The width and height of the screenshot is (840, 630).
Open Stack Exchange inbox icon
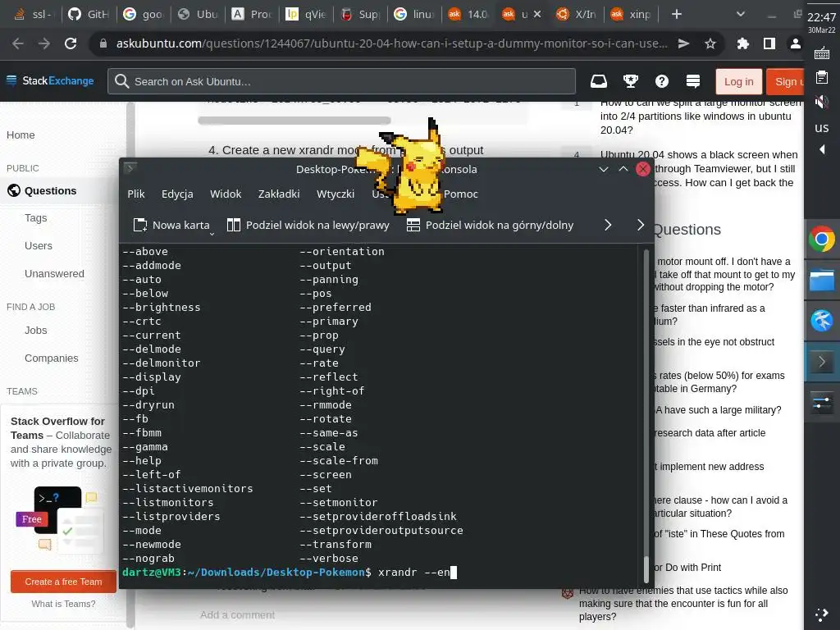(x=598, y=81)
